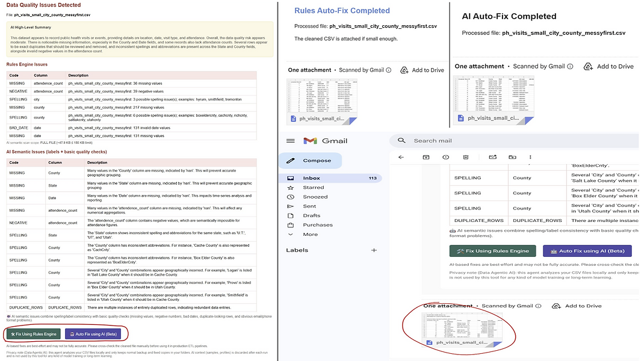644x361 pixels.
Task: Open the three-dot More options menu
Action: pyautogui.click(x=530, y=157)
